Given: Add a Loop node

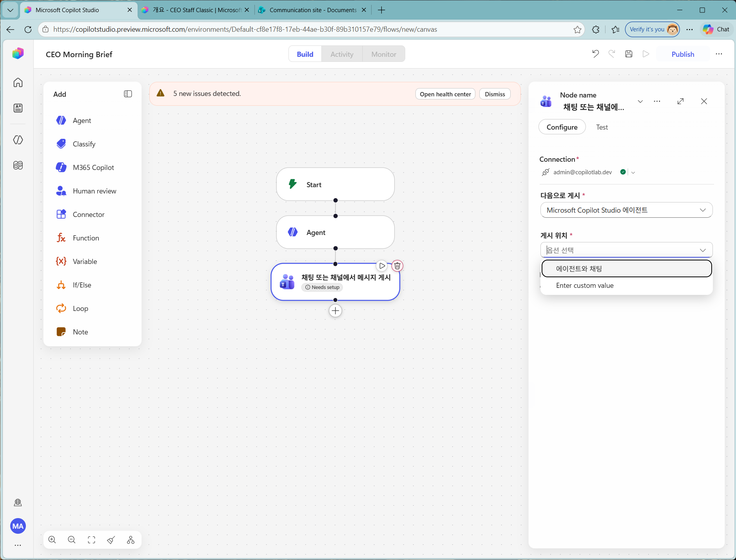Looking at the screenshot, I should pyautogui.click(x=92, y=309).
